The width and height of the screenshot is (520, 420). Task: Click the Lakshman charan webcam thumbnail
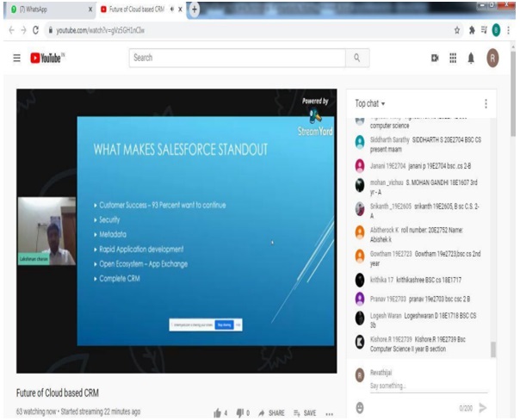[46, 231]
